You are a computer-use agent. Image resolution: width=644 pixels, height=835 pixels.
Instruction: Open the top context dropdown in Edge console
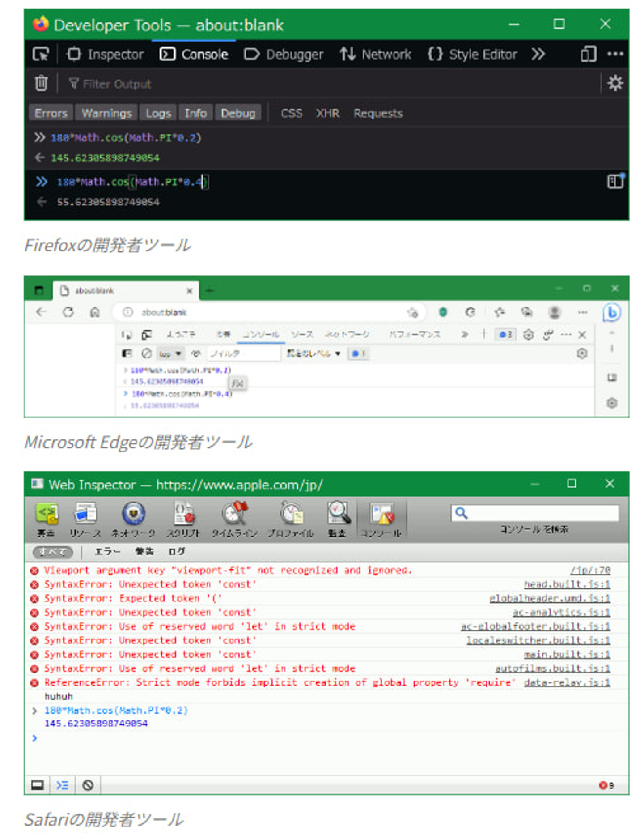click(169, 354)
